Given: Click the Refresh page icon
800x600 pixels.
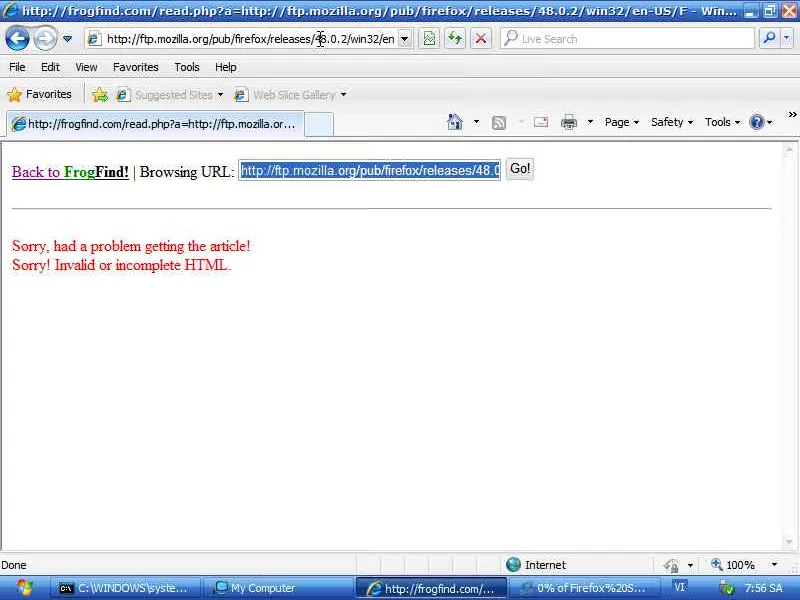Looking at the screenshot, I should [x=455, y=39].
